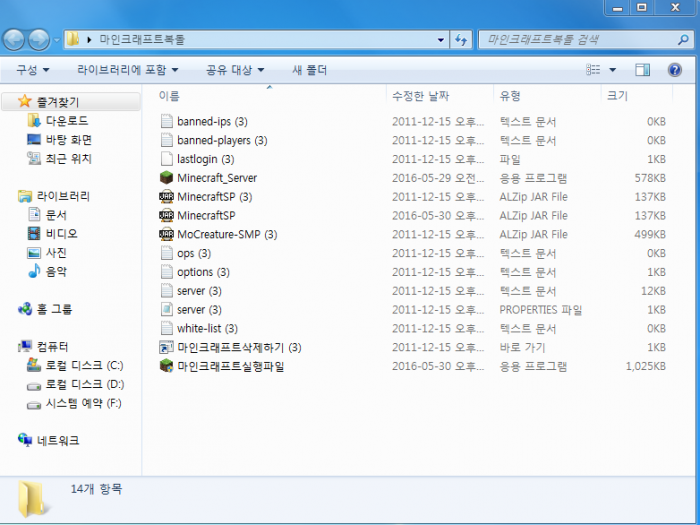The width and height of the screenshot is (700, 525).
Task: Click the refresh button beside address bar
Action: click(x=461, y=40)
